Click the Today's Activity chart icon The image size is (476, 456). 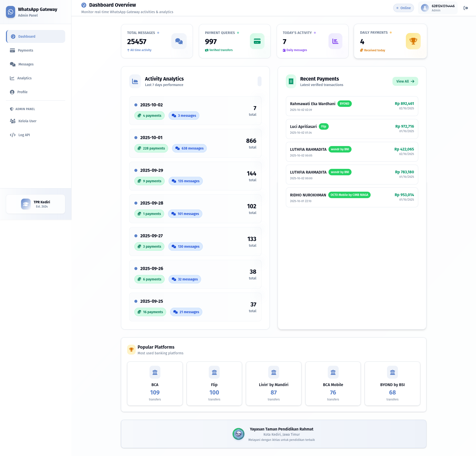pyautogui.click(x=335, y=41)
